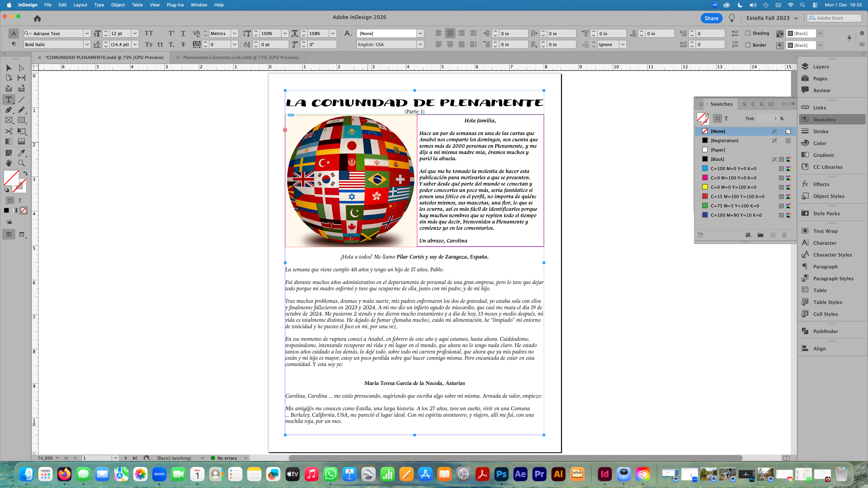868x488 pixels.
Task: Open the Pathfinder panel
Action: (825, 331)
